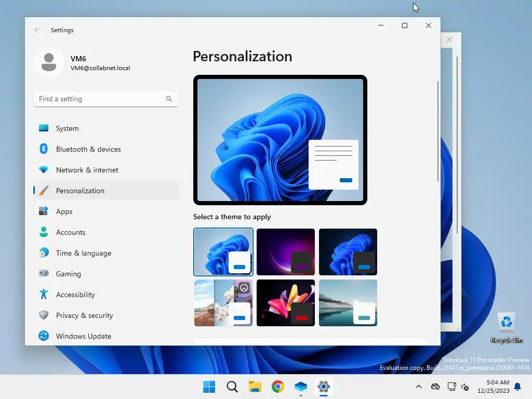Click the Find a setting search box
This screenshot has height=399, width=532.
click(x=106, y=99)
